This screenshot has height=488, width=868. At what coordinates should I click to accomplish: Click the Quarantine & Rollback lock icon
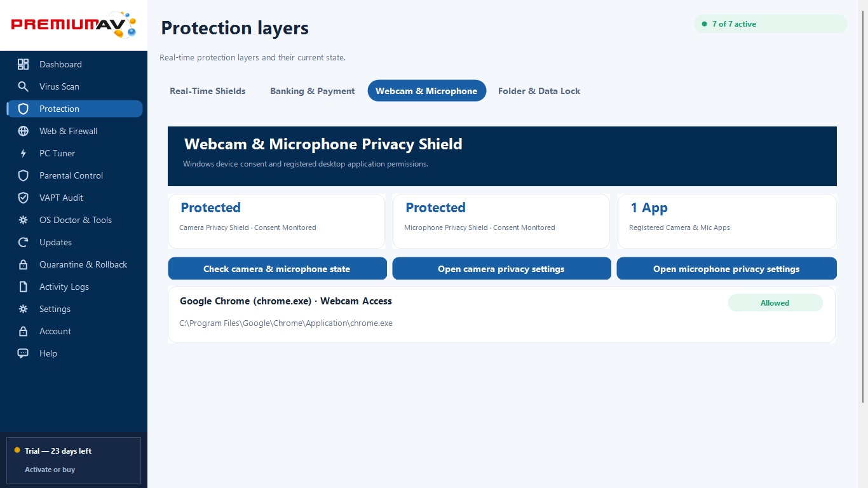coord(24,264)
